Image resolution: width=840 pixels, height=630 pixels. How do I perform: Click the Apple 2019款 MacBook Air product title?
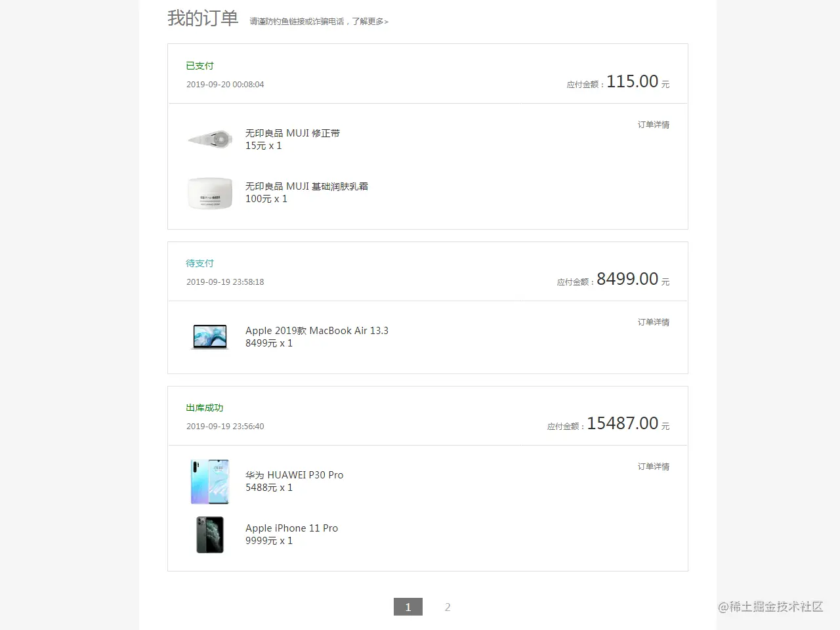[x=317, y=330]
